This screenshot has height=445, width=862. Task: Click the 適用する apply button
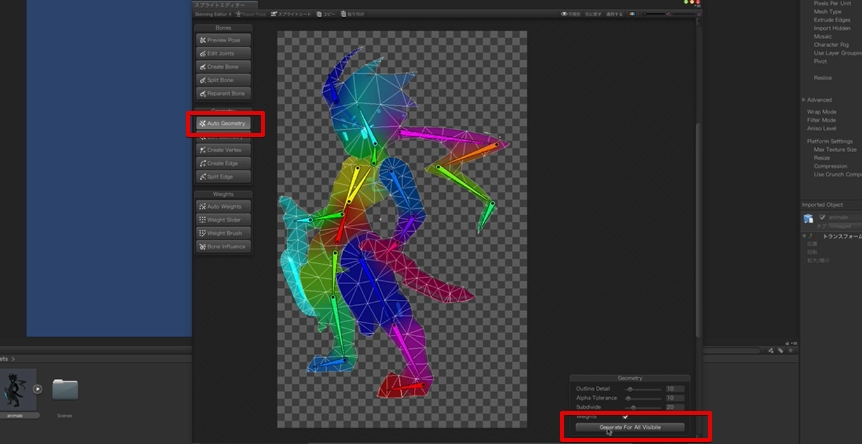(x=615, y=14)
